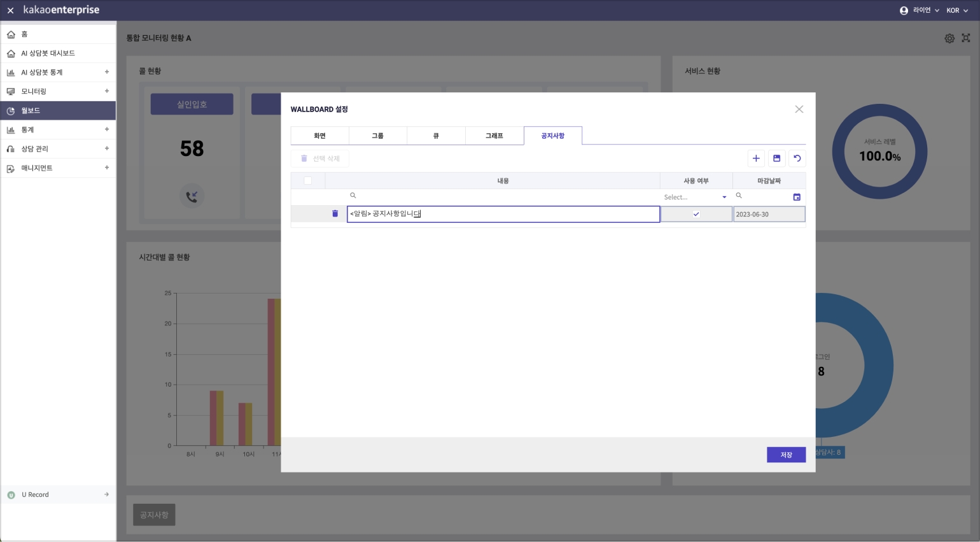This screenshot has height=542, width=980.
Task: Click the undo/revert arrow icon
Action: (x=797, y=159)
